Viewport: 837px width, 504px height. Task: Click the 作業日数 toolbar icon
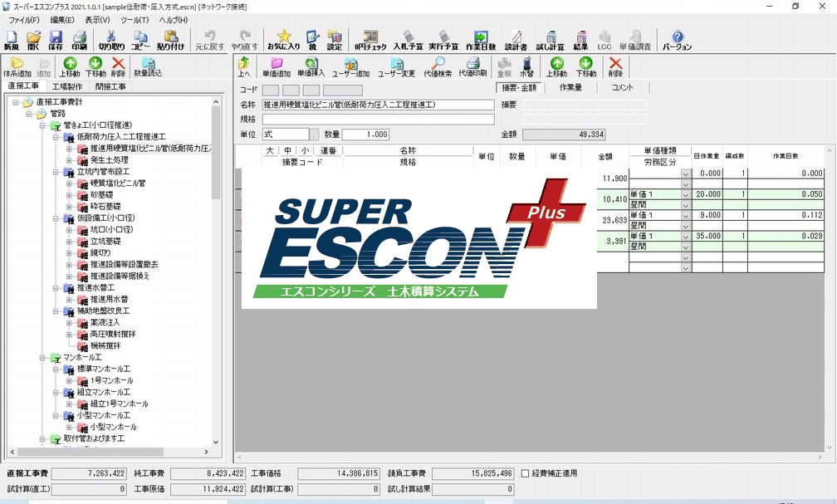click(x=481, y=41)
